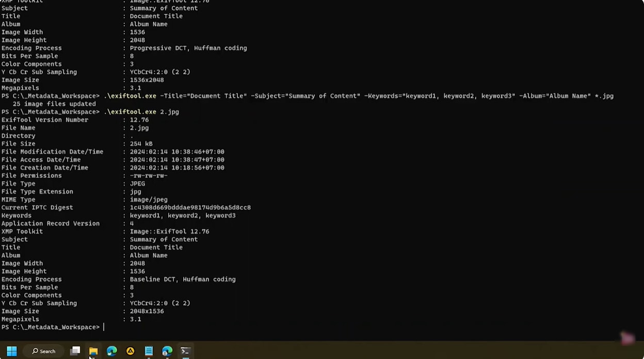The image size is (644, 359).
Task: Click the '25 image files updated' message
Action: [54, 104]
